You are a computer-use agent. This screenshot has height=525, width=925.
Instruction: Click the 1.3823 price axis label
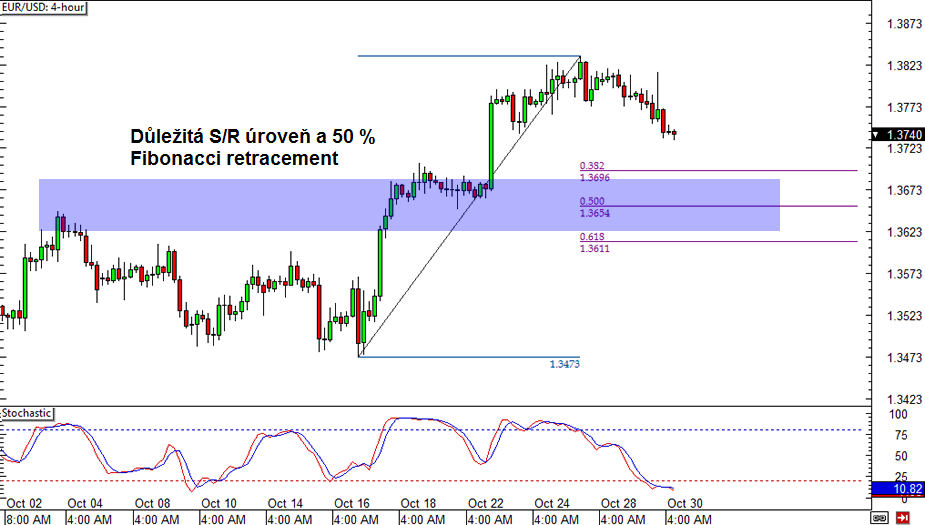(x=904, y=65)
